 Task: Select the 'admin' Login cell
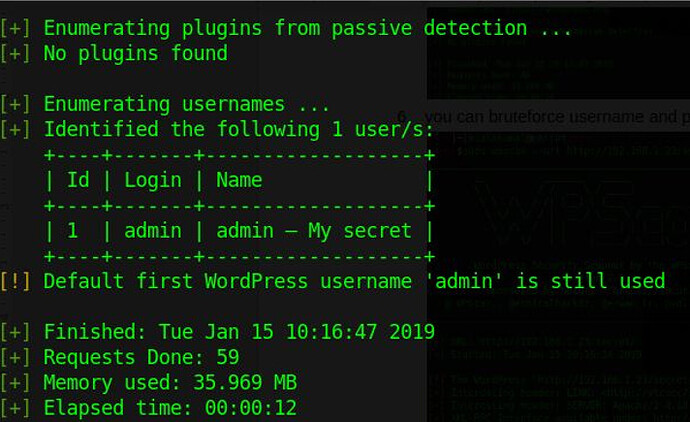(153, 231)
